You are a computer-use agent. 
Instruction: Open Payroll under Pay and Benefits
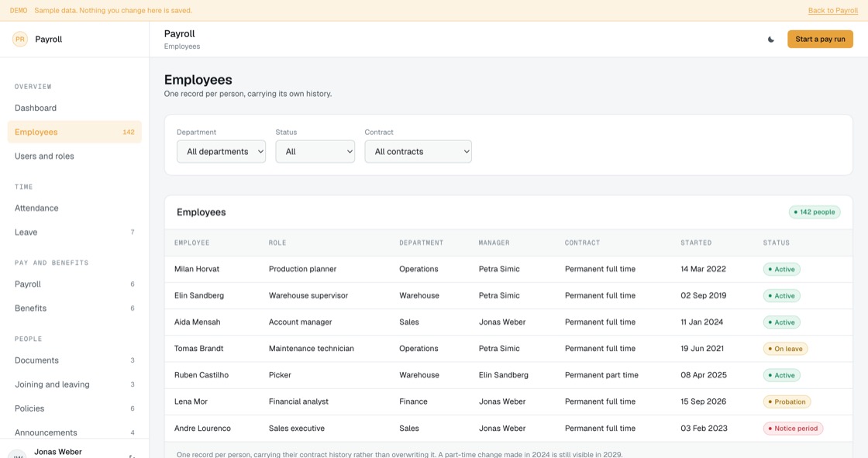pyautogui.click(x=74, y=284)
